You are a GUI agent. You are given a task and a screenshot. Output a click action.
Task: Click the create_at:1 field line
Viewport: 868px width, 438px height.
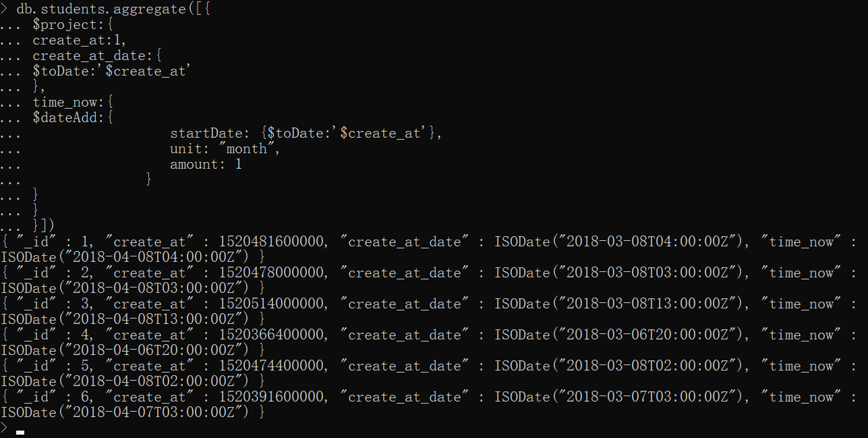click(79, 40)
